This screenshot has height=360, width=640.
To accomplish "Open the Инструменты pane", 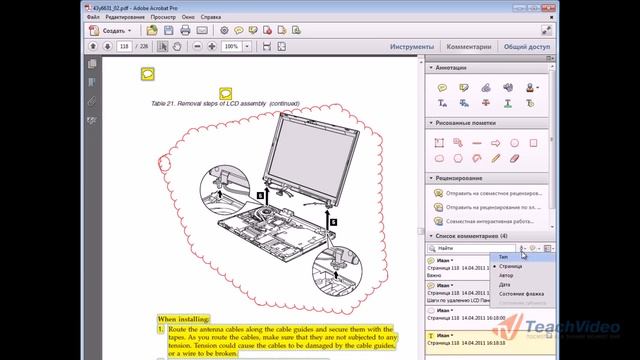I will click(x=412, y=47).
